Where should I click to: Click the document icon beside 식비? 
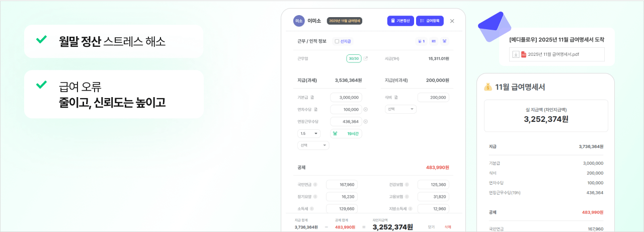(x=396, y=97)
